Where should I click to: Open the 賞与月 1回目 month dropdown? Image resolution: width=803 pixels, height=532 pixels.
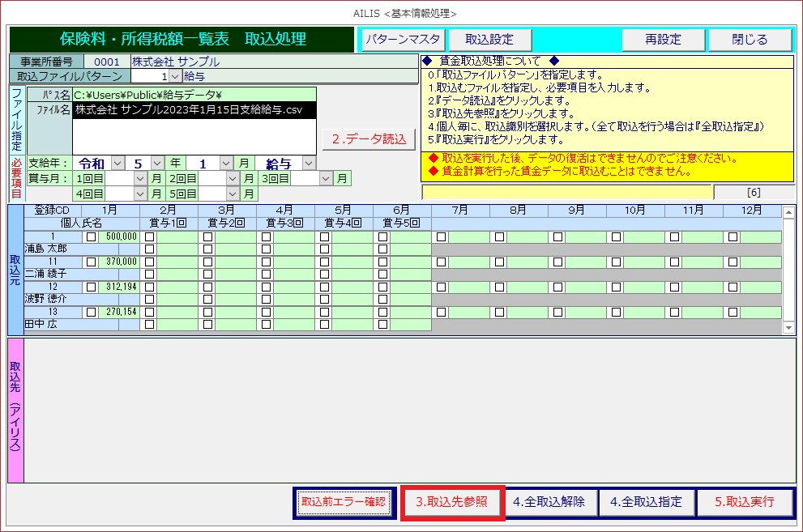pos(142,178)
